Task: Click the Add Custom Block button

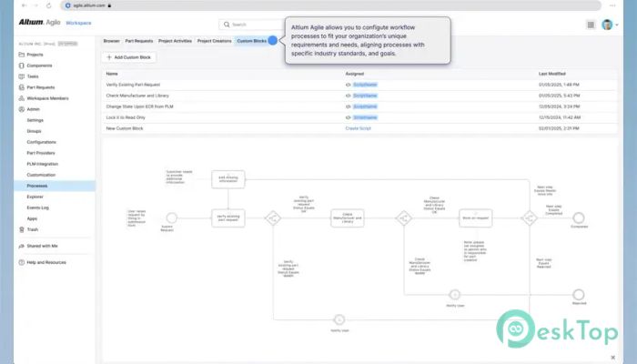Action: point(129,57)
